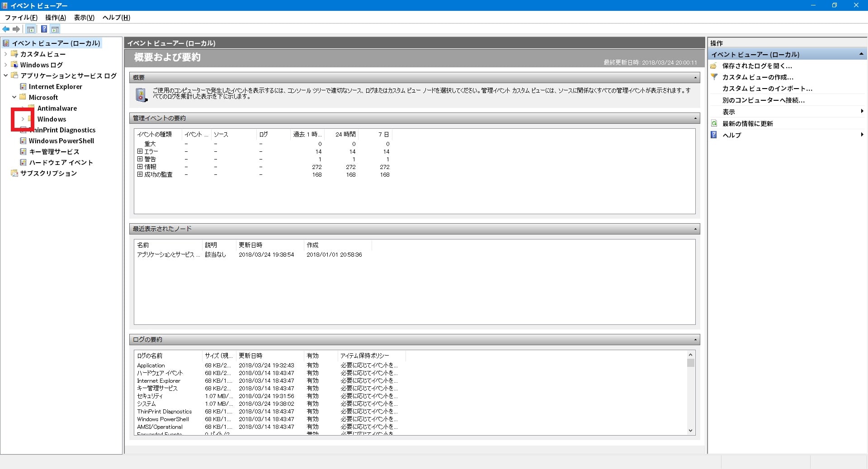The height and width of the screenshot is (469, 868).
Task: Select アプリケーションとサービス row in recent nodes
Action: pos(168,255)
